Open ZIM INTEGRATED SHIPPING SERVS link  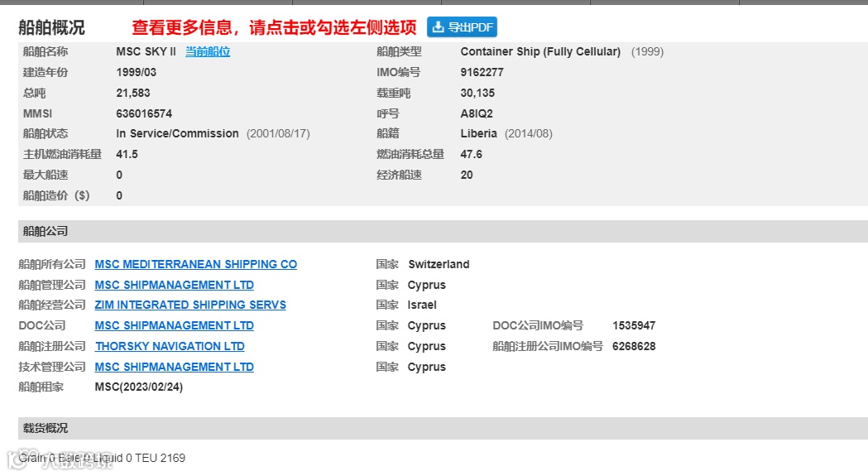coord(190,305)
